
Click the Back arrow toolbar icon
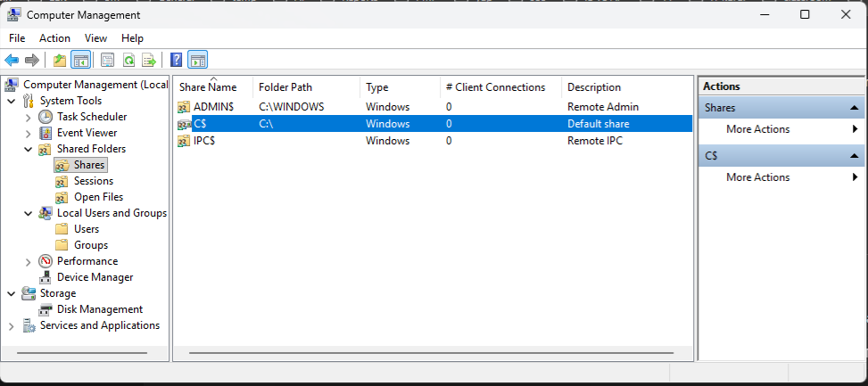tap(12, 60)
